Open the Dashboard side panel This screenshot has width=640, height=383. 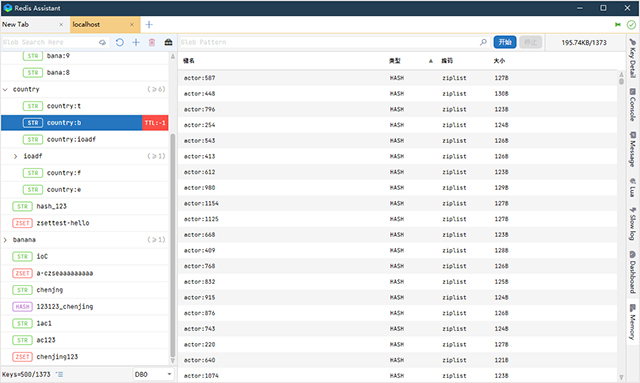point(633,272)
